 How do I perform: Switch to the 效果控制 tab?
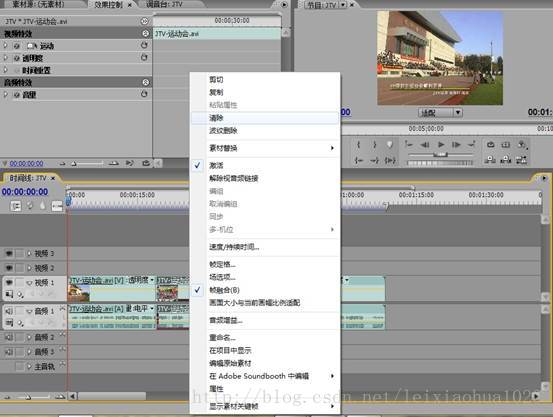[109, 5]
